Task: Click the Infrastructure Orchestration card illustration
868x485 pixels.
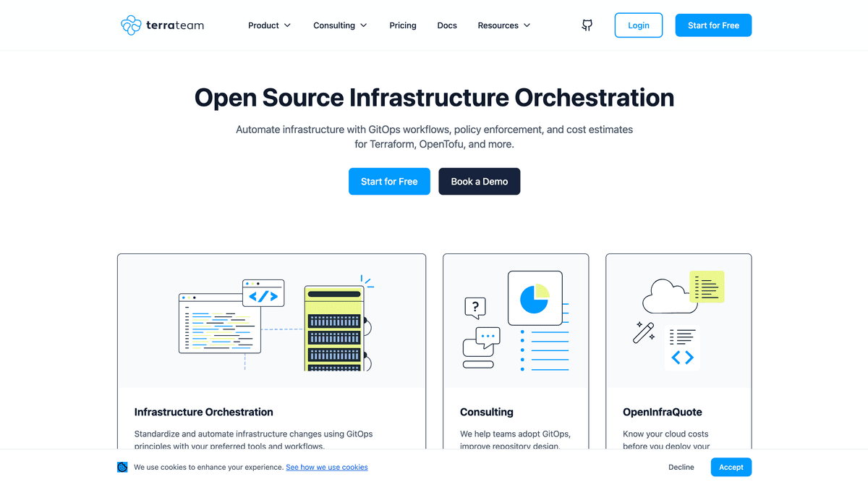Action: pos(272,321)
